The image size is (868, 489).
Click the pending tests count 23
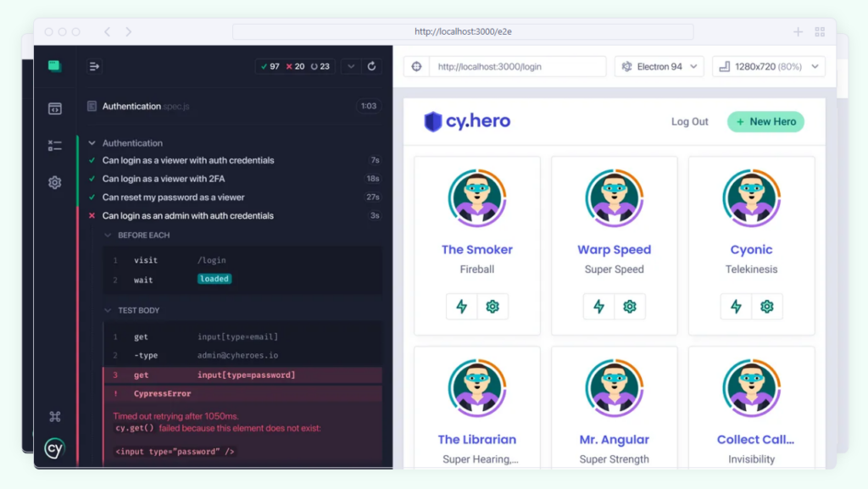tap(320, 66)
